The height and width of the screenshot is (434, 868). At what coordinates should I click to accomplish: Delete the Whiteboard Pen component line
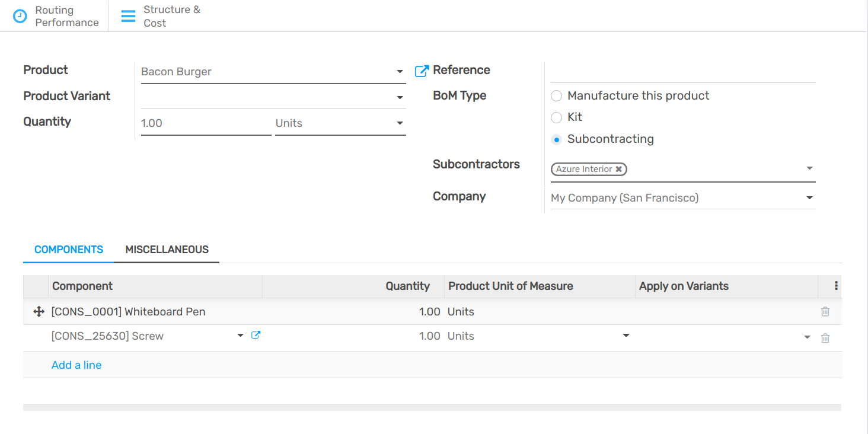[x=825, y=311]
